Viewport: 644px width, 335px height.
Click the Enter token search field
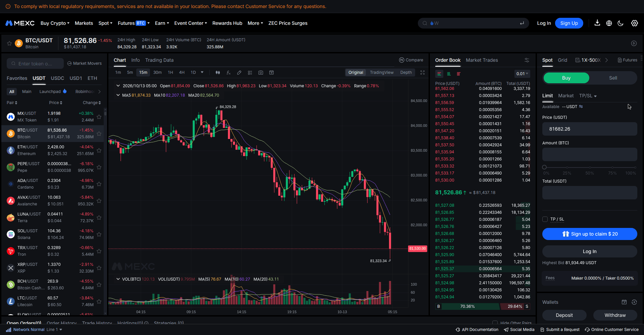coord(35,63)
